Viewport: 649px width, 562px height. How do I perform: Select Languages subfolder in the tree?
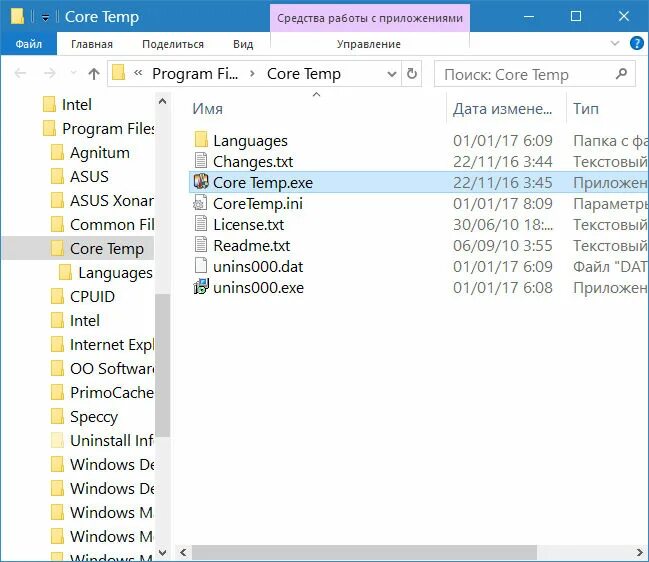[106, 273]
